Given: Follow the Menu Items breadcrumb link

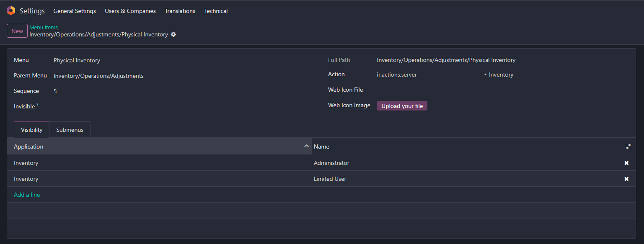Looking at the screenshot, I should pos(44,27).
